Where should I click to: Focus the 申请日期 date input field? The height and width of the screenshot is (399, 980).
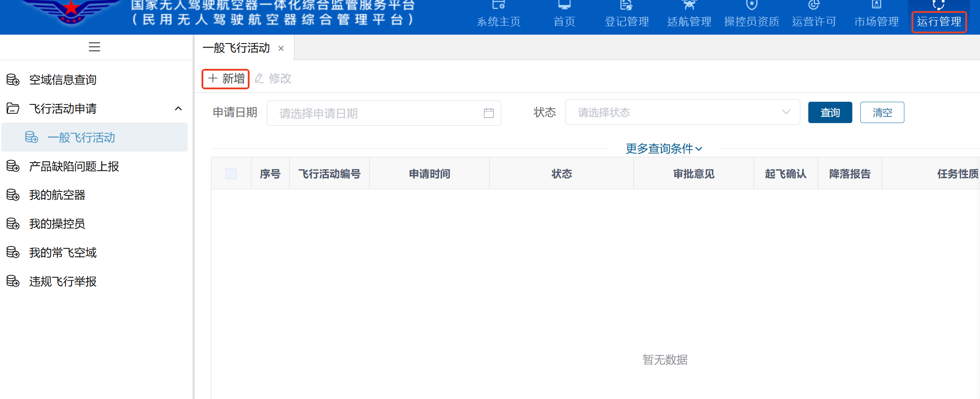point(384,113)
